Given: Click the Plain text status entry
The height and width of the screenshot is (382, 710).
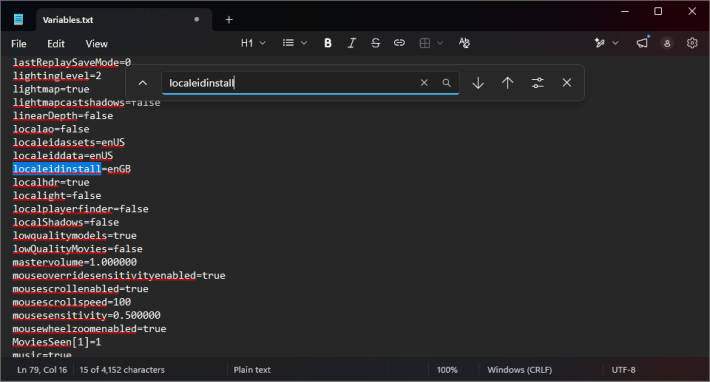Looking at the screenshot, I should [x=252, y=370].
